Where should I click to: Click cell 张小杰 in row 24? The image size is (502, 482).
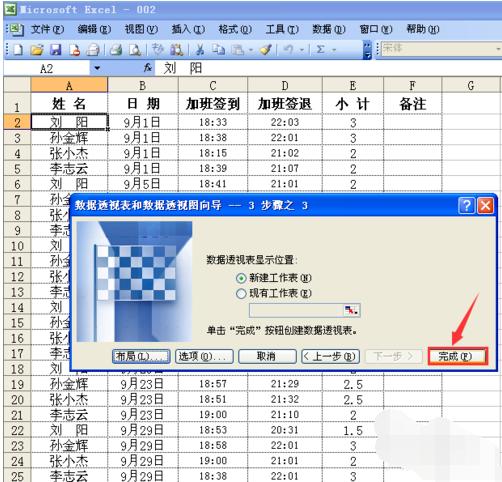69,461
